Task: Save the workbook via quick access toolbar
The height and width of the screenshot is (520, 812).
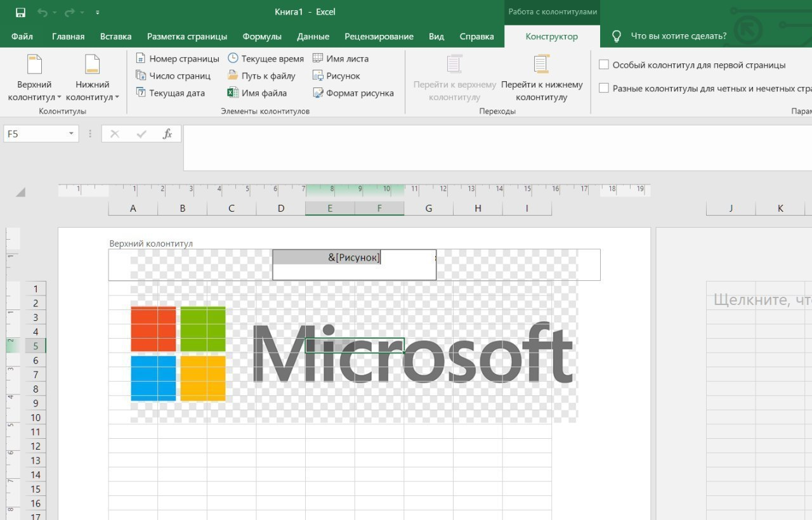Action: tap(20, 12)
